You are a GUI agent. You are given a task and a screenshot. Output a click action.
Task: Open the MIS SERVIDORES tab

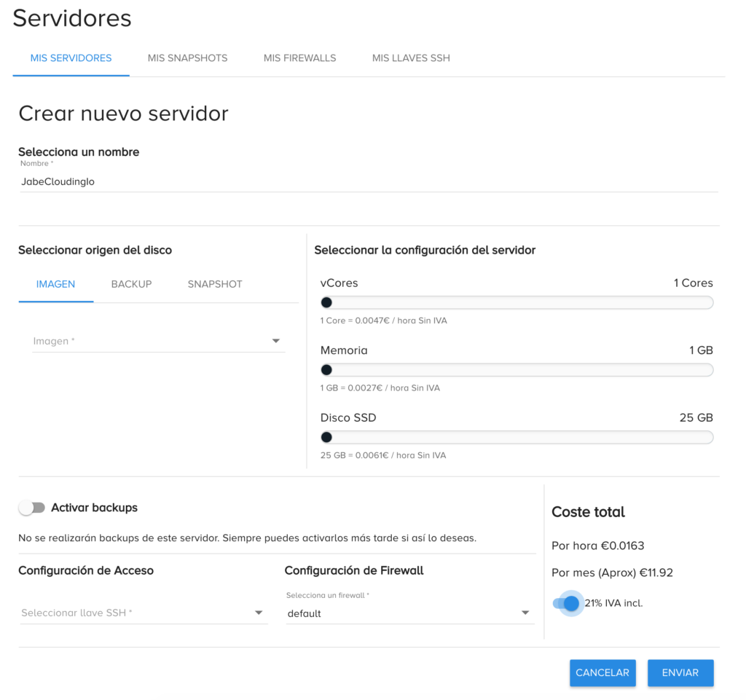tap(71, 58)
